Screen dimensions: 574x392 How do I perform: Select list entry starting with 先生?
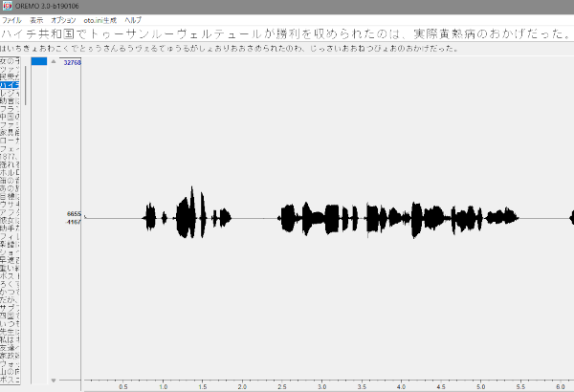[10, 332]
